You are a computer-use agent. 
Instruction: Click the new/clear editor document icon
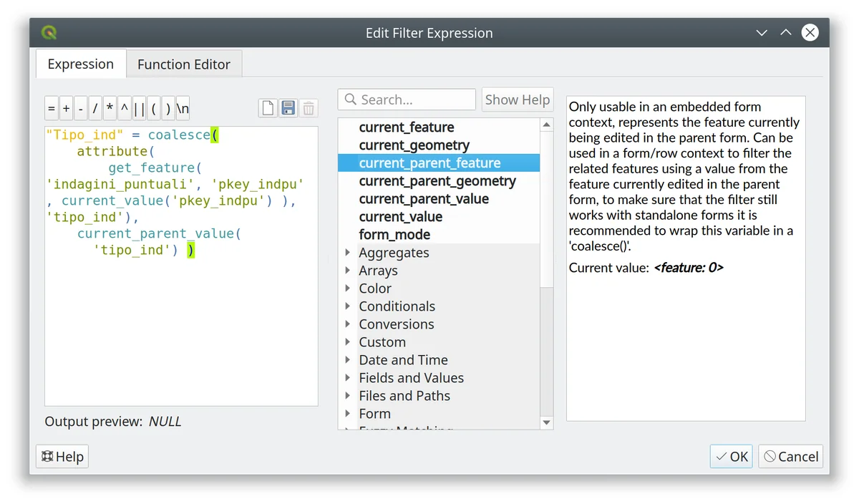click(268, 108)
